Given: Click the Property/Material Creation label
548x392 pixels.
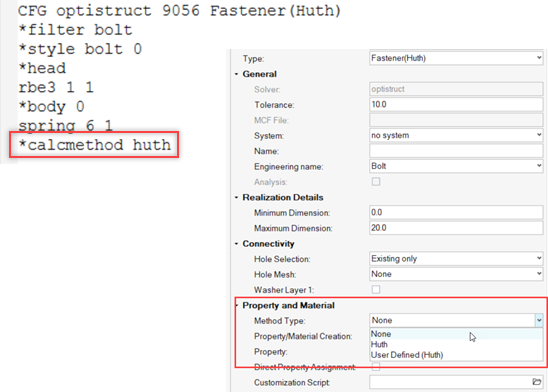Looking at the screenshot, I should [x=303, y=336].
